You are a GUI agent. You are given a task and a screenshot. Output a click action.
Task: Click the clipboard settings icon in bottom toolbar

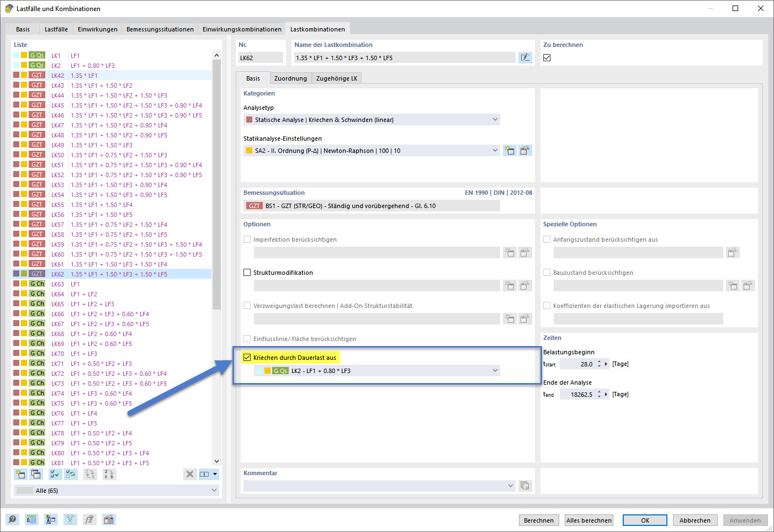point(109,519)
